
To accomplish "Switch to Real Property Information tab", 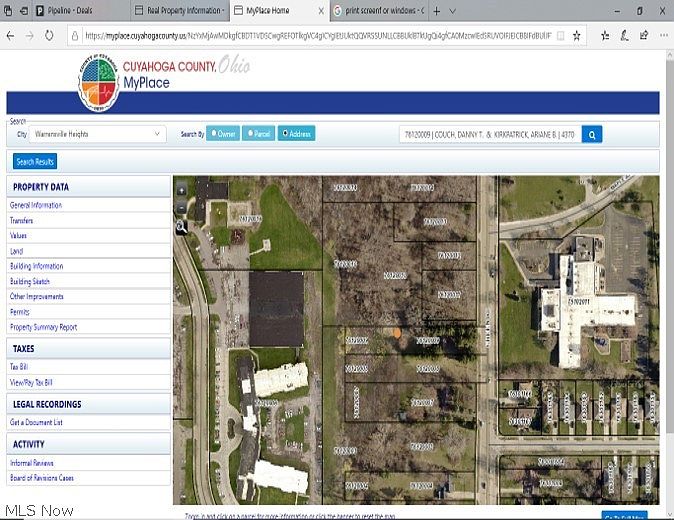I will coord(180,10).
